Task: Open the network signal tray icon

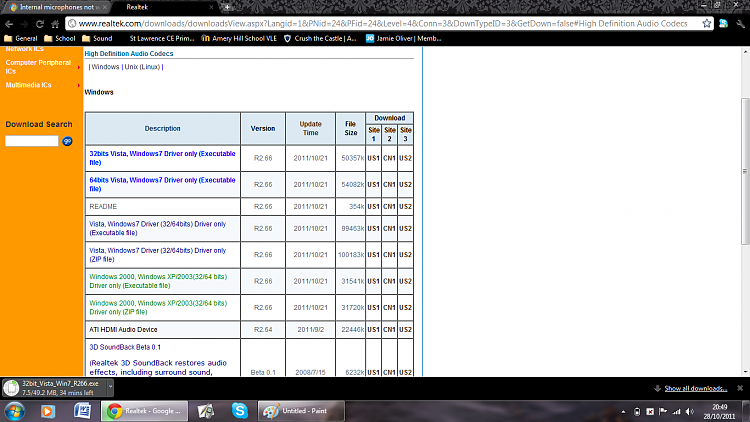Action: pyautogui.click(x=676, y=411)
